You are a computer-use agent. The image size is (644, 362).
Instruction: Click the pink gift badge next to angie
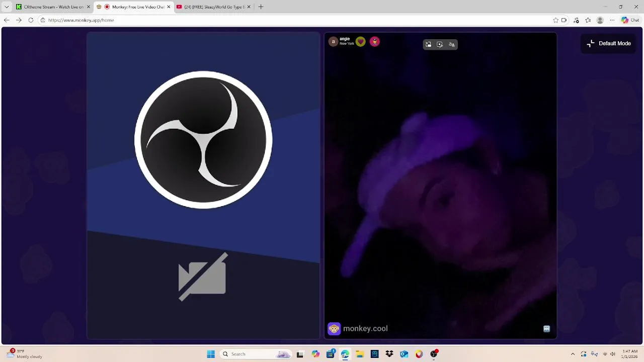point(375,42)
